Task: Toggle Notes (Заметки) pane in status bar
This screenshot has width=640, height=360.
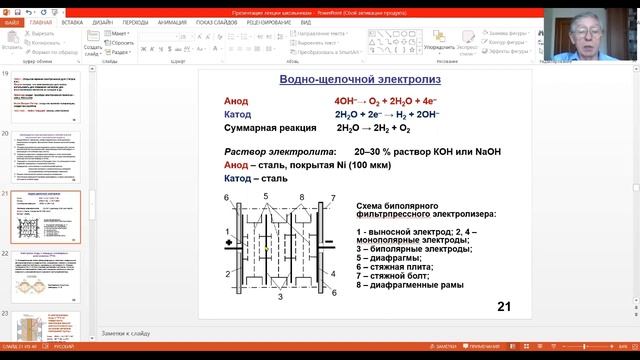Action: pos(443,347)
